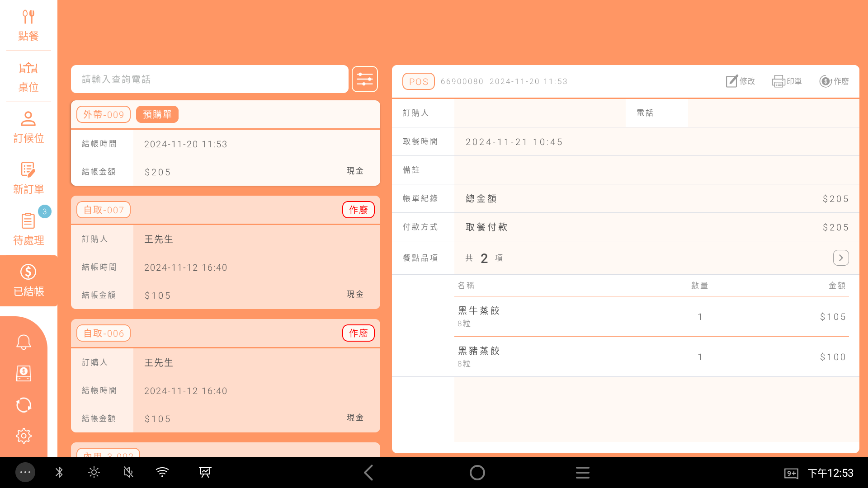Select the 新訂單 new orders tab
The image size is (868, 488).
[28, 179]
